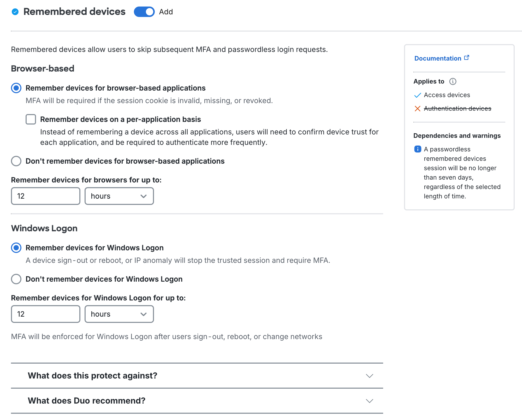Click the browser duration field showing 12

point(45,196)
